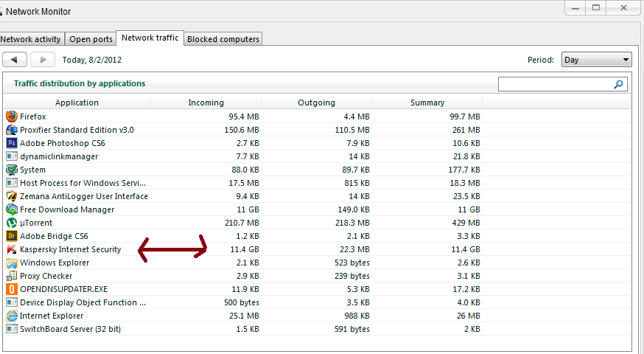Go to the previous day with back arrow
644x354 pixels.
(x=15, y=60)
